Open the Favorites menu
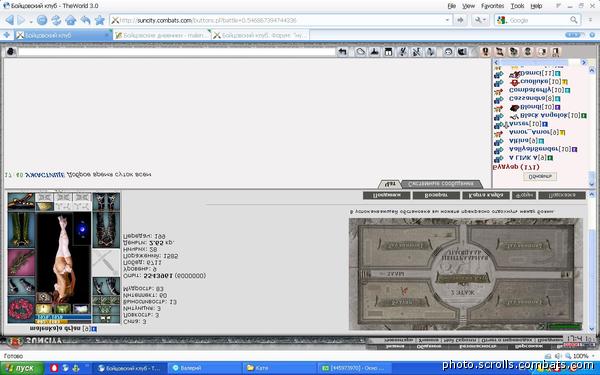Viewport: 600px width, 375px height. 492,6
